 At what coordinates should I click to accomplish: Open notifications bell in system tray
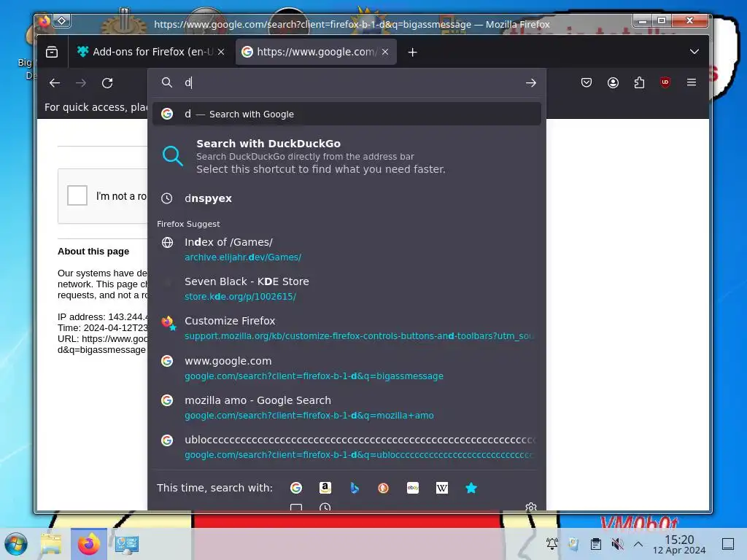[551, 543]
